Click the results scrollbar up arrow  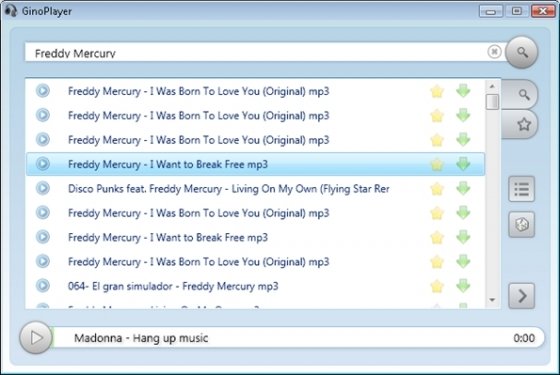click(492, 86)
